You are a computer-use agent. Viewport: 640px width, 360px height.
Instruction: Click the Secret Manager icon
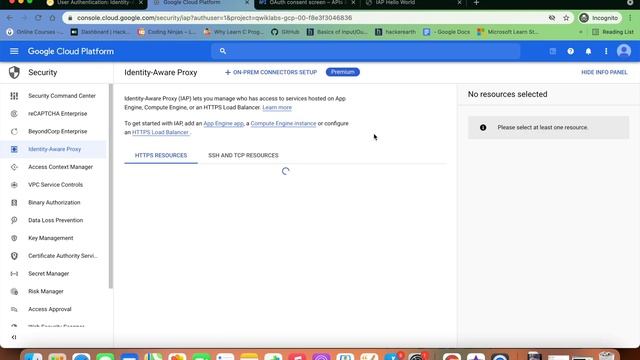click(x=14, y=273)
